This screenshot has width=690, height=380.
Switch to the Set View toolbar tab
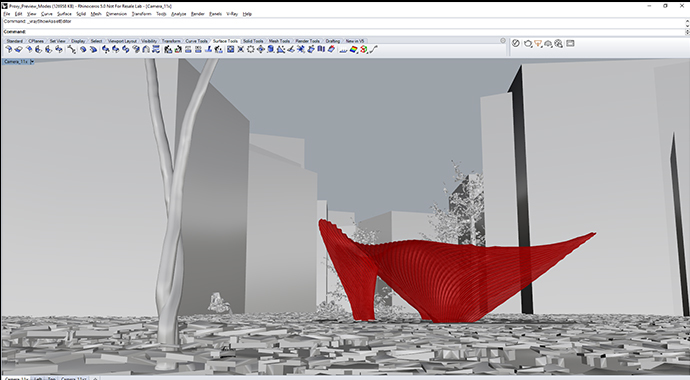[57, 41]
